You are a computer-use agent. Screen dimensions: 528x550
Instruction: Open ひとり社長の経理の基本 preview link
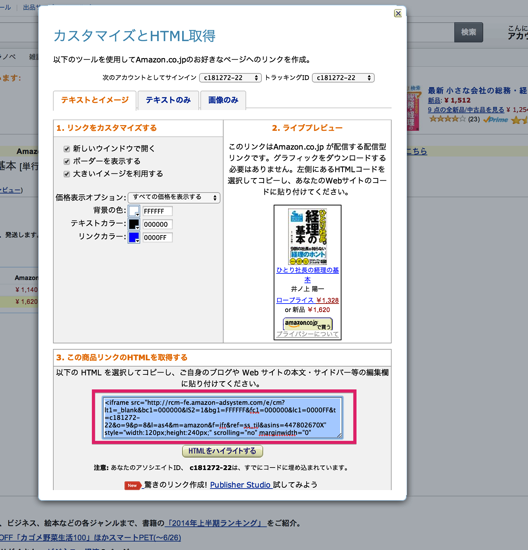point(307,275)
